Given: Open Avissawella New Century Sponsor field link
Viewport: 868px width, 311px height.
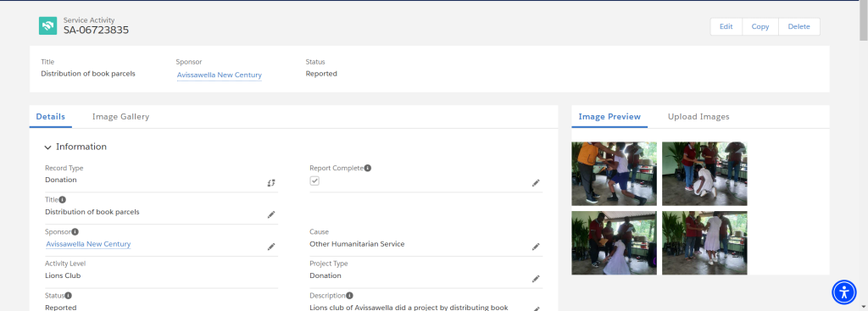Looking at the screenshot, I should pos(88,244).
